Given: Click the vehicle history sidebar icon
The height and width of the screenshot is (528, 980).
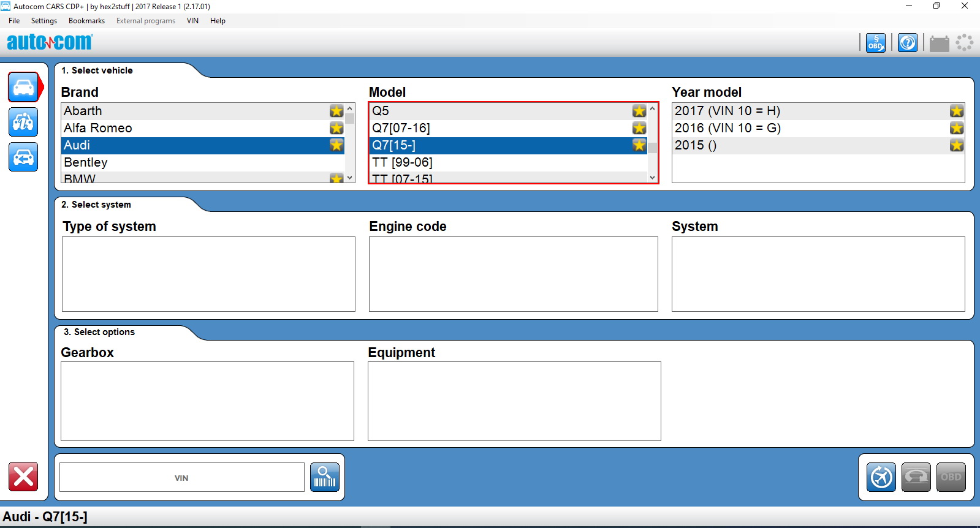Looking at the screenshot, I should [x=23, y=157].
